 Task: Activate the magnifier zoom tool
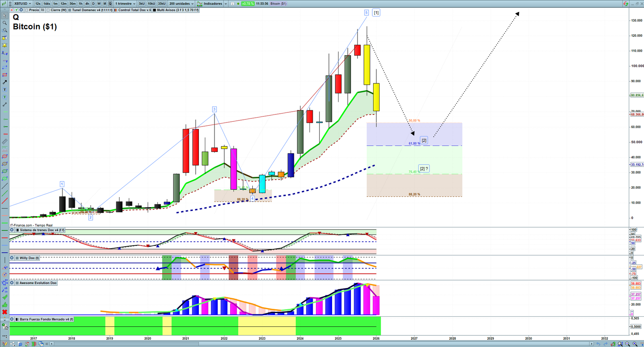coord(5,23)
